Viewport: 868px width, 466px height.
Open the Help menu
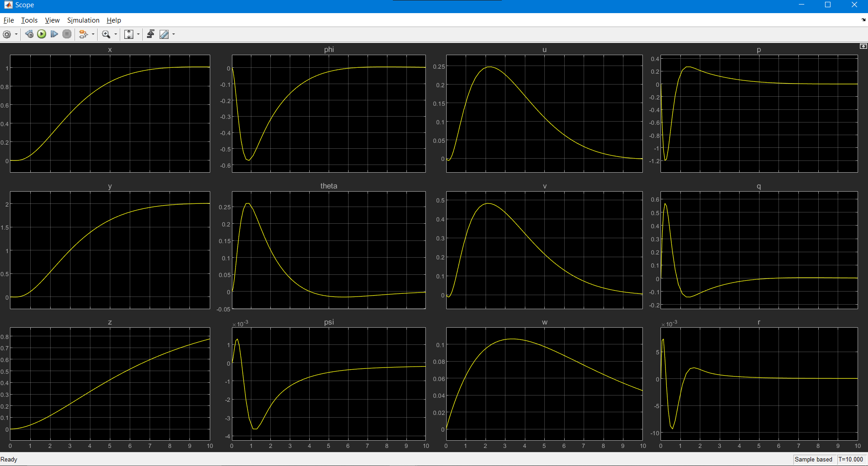[114, 20]
